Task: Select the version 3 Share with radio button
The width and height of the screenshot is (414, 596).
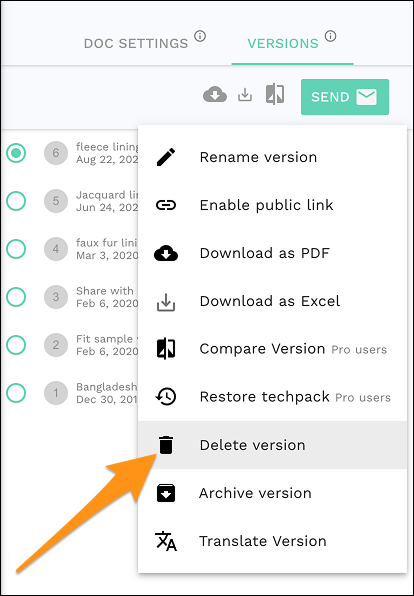Action: pos(16,297)
